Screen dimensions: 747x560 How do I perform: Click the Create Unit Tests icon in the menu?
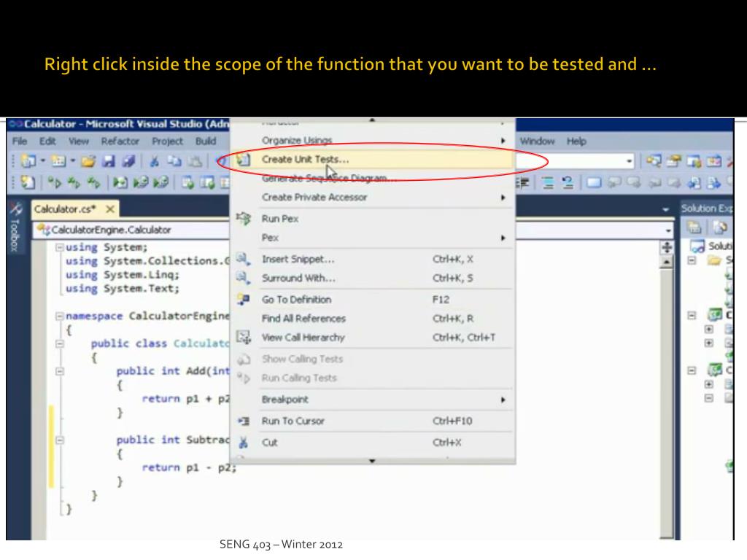[244, 160]
